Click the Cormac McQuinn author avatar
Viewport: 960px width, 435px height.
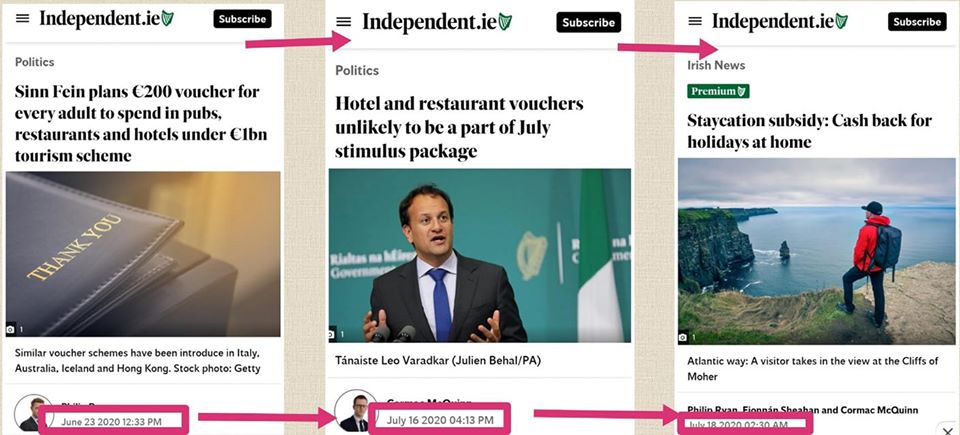pyautogui.click(x=356, y=410)
